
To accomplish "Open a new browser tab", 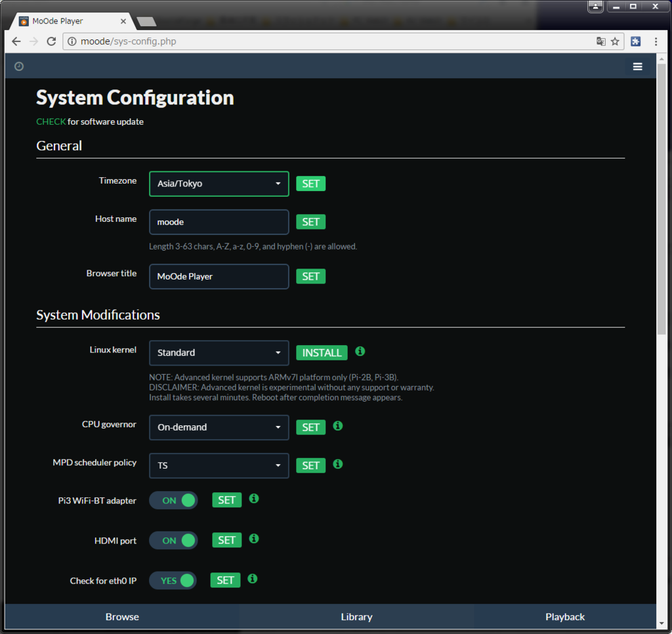I will coord(146,22).
